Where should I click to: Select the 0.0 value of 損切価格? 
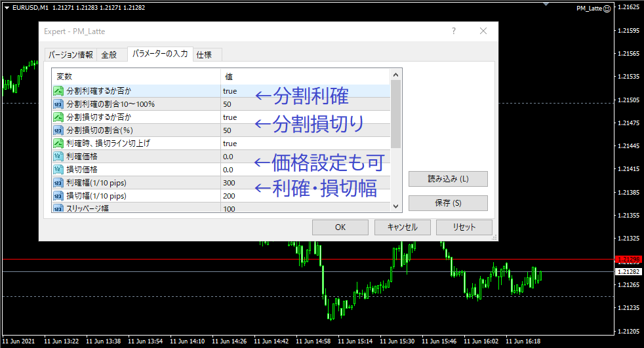pos(228,170)
